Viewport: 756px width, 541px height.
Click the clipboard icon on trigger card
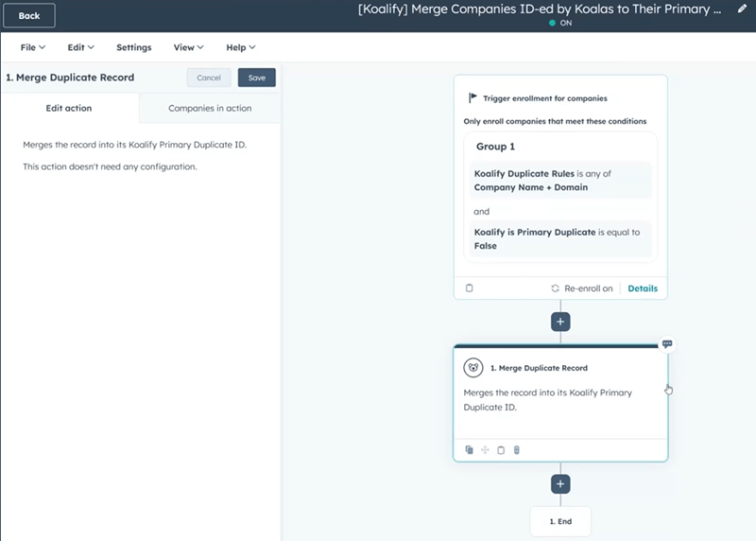[x=469, y=288]
